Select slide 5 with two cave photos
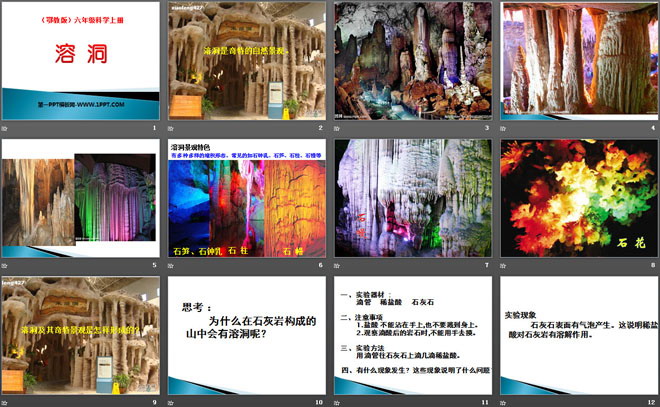 80,198
